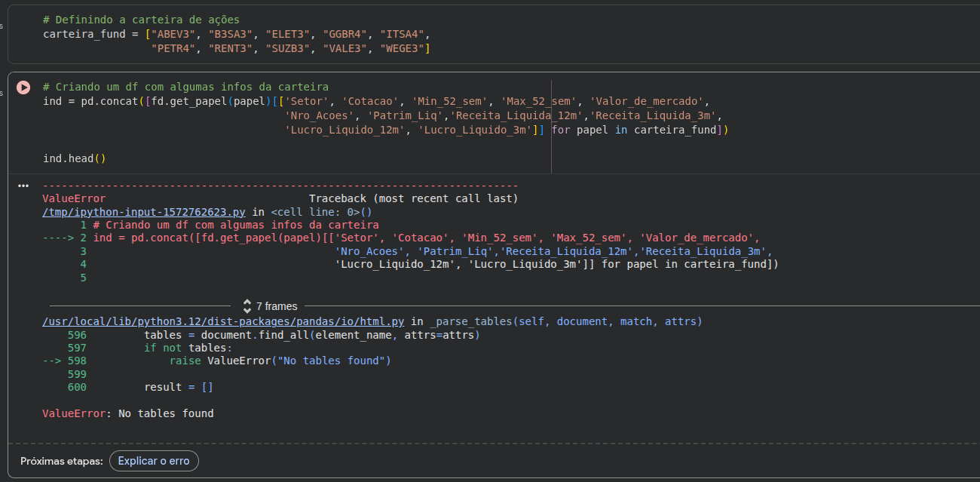Open the output options three-dot menu
This screenshot has width=980, height=482.
(23, 186)
